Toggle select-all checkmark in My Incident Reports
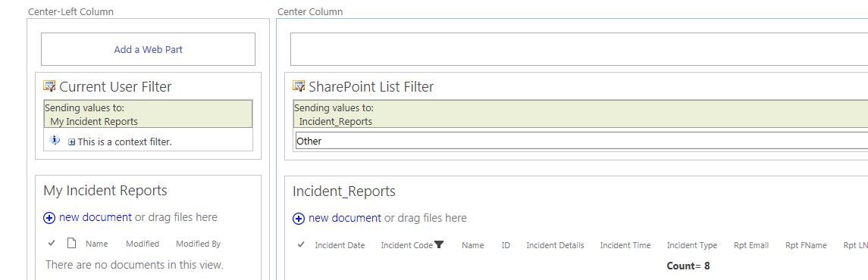 [x=52, y=243]
